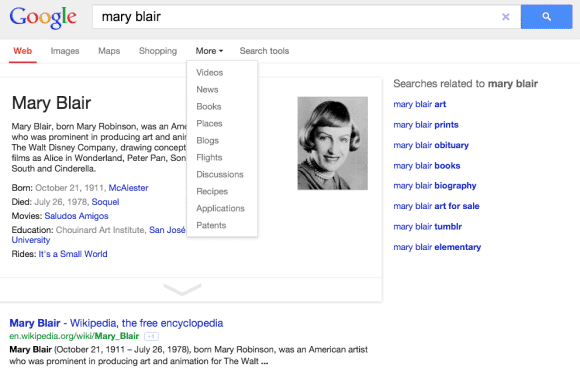
Task: Click the death date July 26, 1978
Action: point(61,202)
